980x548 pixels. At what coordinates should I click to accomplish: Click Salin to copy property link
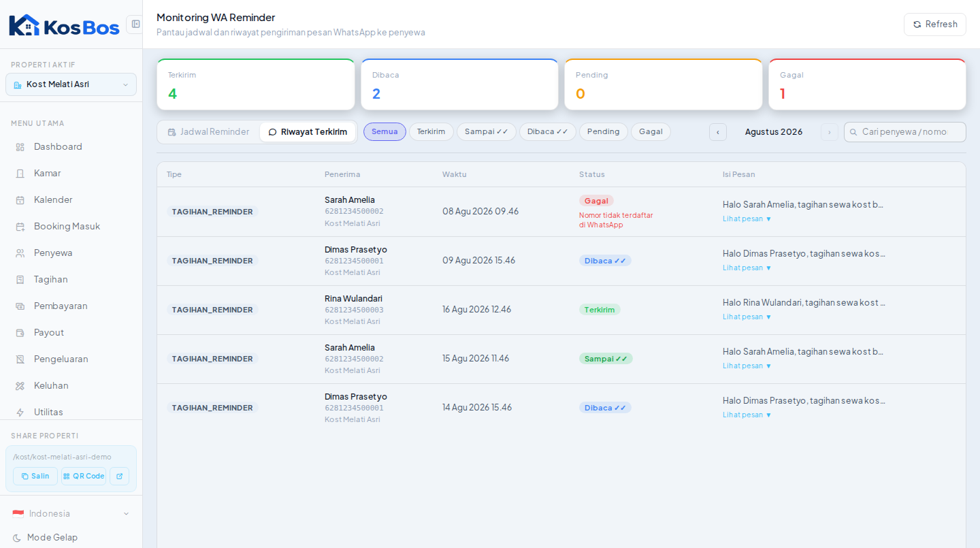click(35, 476)
